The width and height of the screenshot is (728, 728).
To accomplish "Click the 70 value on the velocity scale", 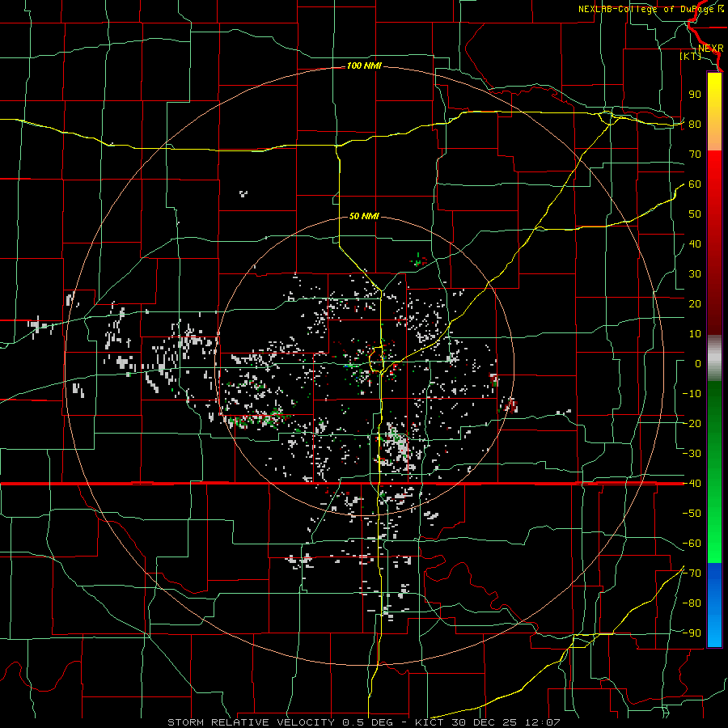I will [695, 154].
